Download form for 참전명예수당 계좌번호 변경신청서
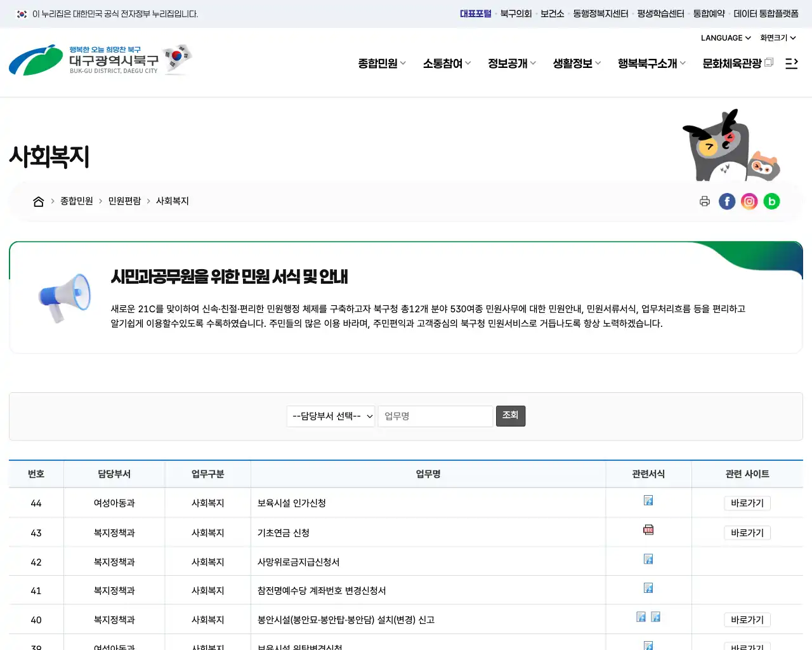Viewport: 812px width, 650px height. pos(648,588)
